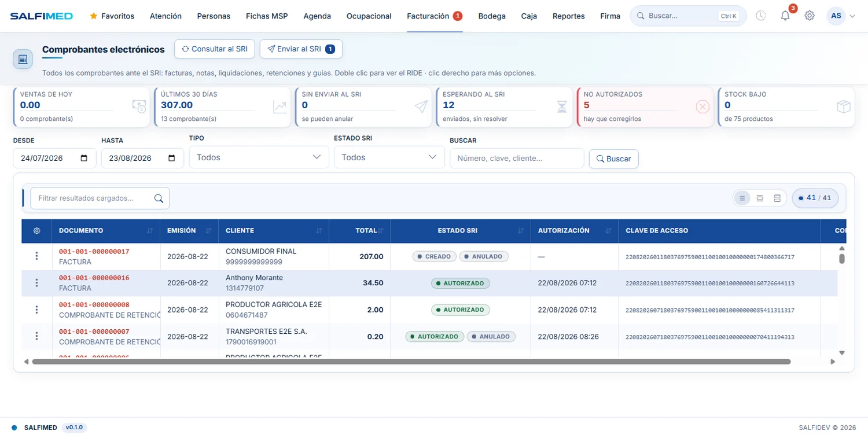Expand the Estado SRI dropdown
Image resolution: width=868 pixels, height=438 pixels.
(x=389, y=157)
